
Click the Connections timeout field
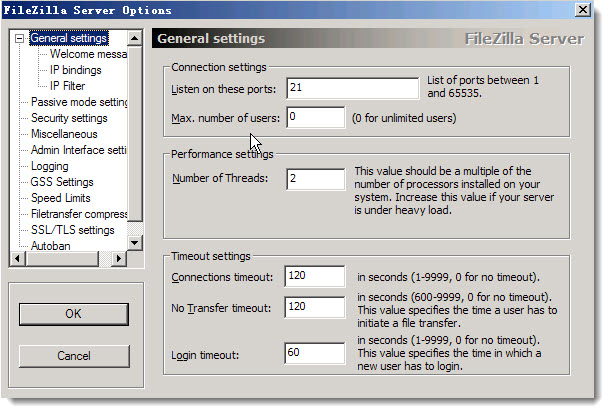[315, 276]
